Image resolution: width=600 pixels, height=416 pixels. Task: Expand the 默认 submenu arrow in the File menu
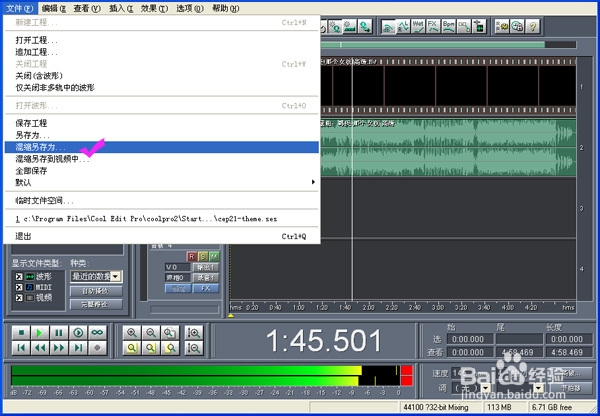[x=313, y=182]
